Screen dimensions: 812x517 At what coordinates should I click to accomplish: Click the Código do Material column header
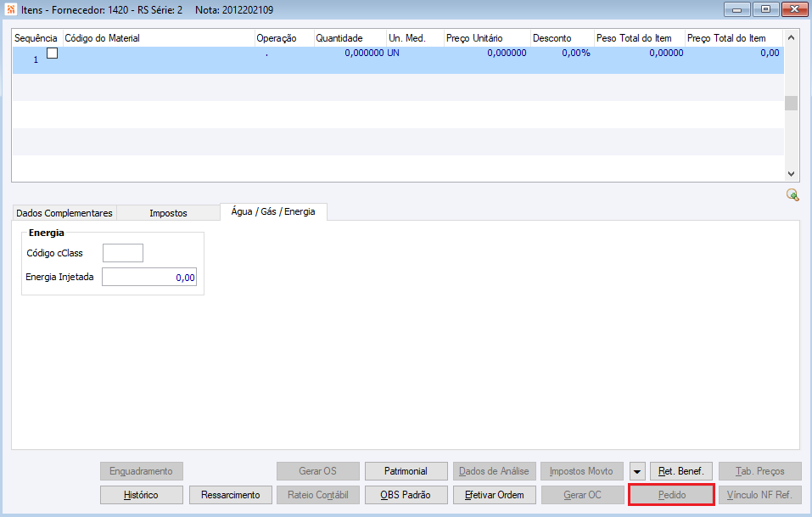coord(159,38)
